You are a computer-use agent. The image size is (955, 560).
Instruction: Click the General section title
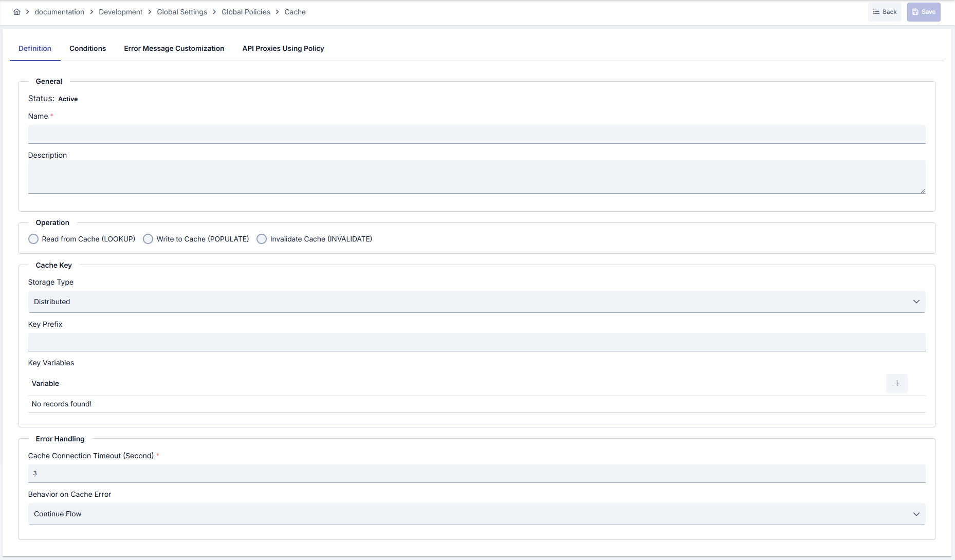tap(49, 81)
